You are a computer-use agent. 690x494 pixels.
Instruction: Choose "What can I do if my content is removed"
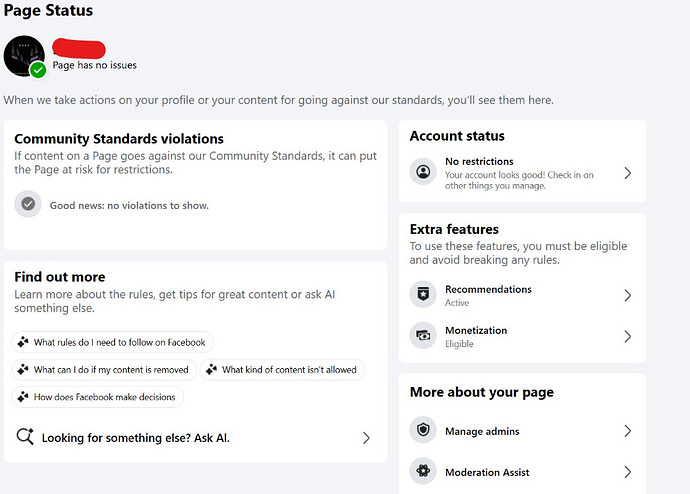coord(104,369)
